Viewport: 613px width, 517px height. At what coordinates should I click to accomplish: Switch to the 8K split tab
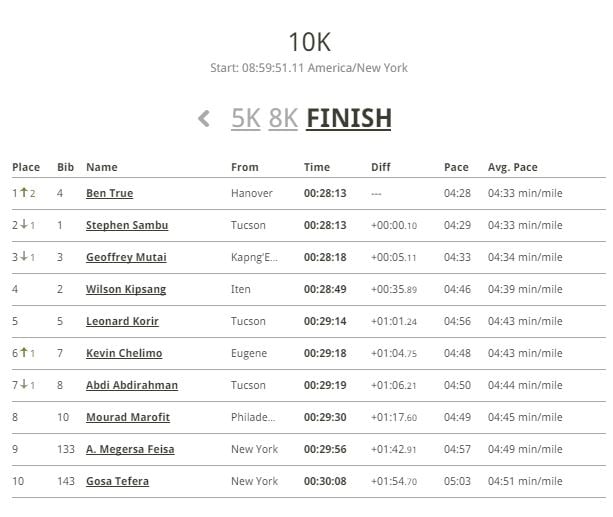(x=283, y=118)
